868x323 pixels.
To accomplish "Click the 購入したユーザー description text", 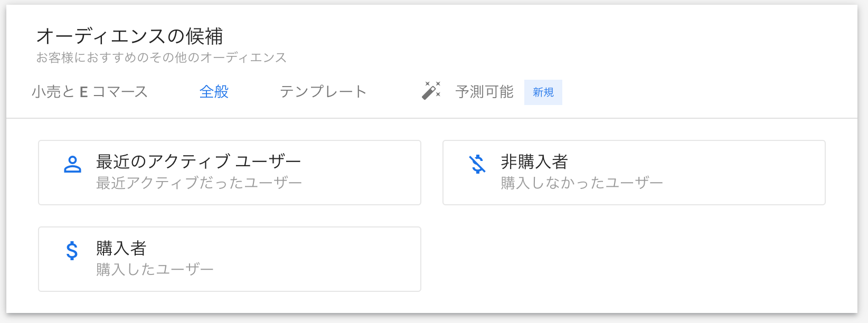I will tap(155, 269).
